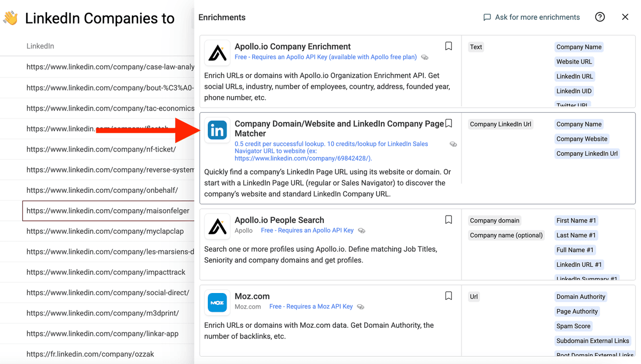This screenshot has width=641, height=364.
Task: Open Apollo.io People Search title
Action: 279,220
